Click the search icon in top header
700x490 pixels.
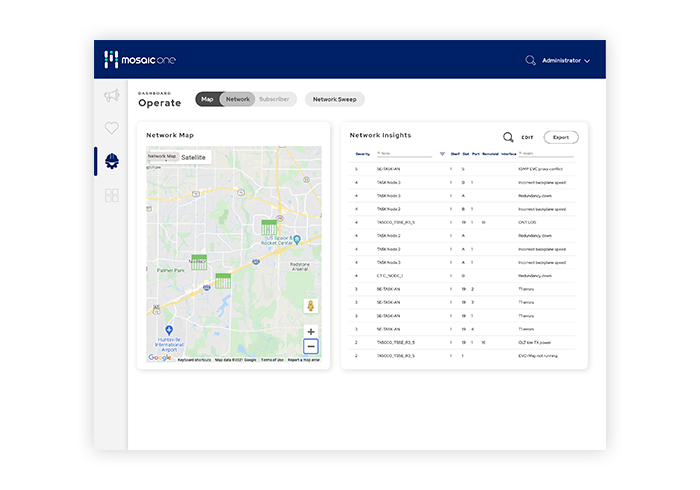(530, 61)
